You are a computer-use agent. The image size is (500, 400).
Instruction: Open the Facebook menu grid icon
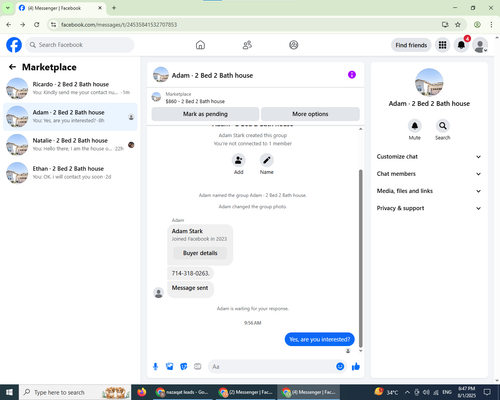[442, 45]
